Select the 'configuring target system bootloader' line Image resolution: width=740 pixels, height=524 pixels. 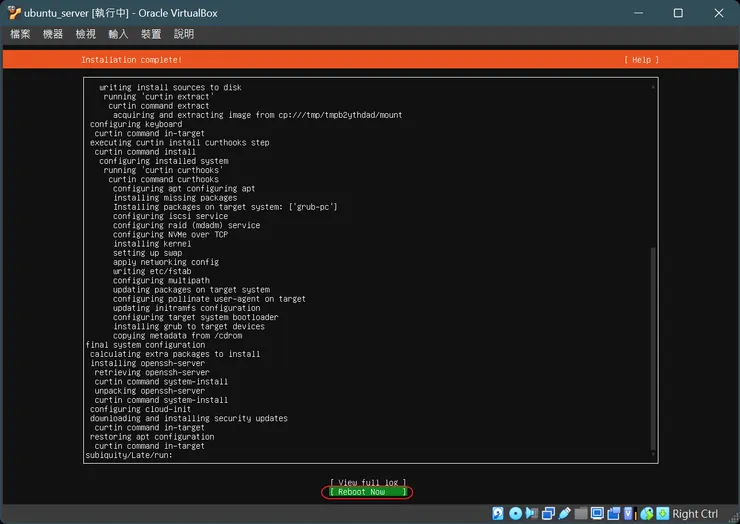point(195,317)
